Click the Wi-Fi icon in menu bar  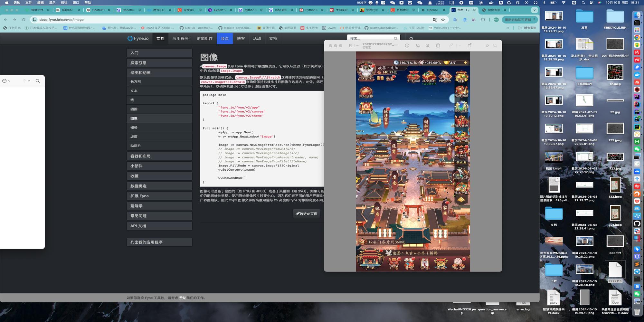(563, 3)
